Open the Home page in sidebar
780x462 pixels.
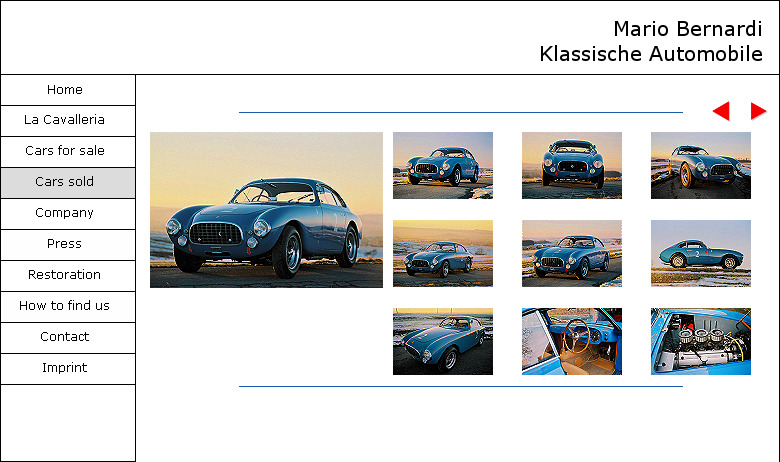65,90
